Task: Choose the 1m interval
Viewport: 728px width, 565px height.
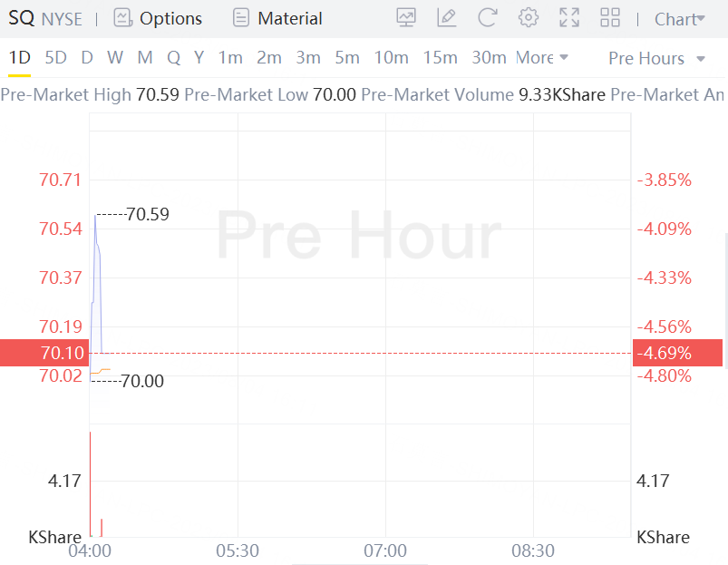Action: click(x=230, y=58)
